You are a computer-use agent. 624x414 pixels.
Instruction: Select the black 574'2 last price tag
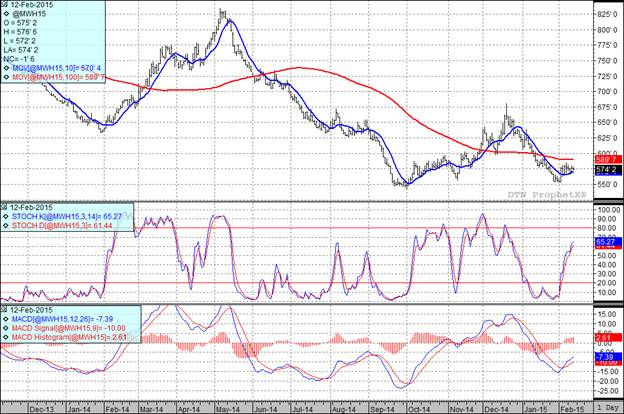[x=607, y=170]
